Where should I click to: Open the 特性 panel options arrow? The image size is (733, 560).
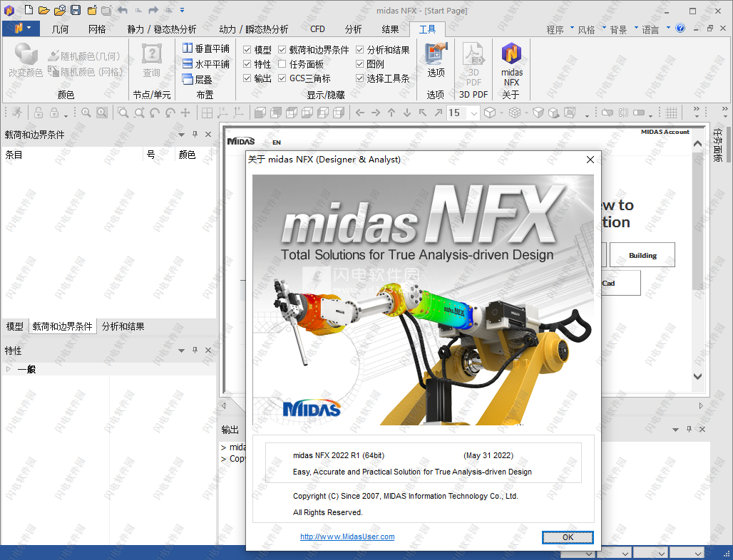[181, 351]
